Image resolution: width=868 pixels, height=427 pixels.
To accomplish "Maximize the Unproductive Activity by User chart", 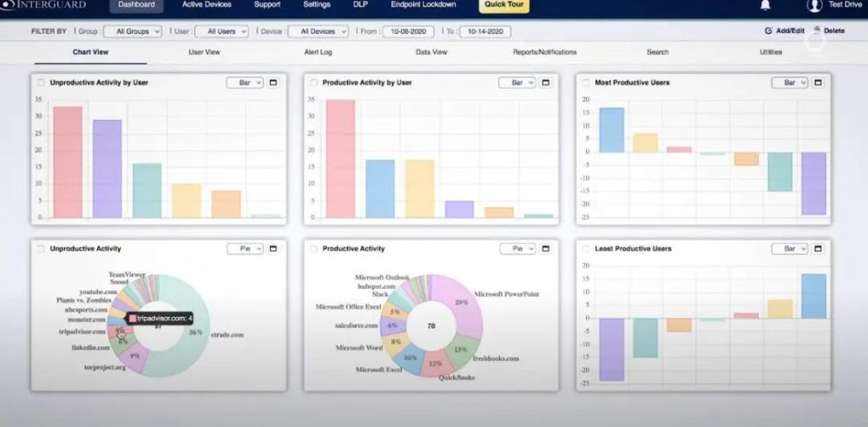I will pos(273,82).
